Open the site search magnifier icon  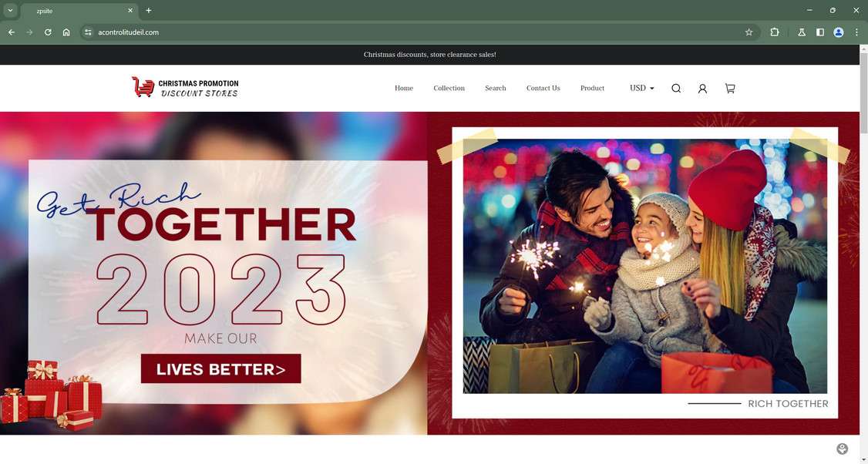[676, 89]
